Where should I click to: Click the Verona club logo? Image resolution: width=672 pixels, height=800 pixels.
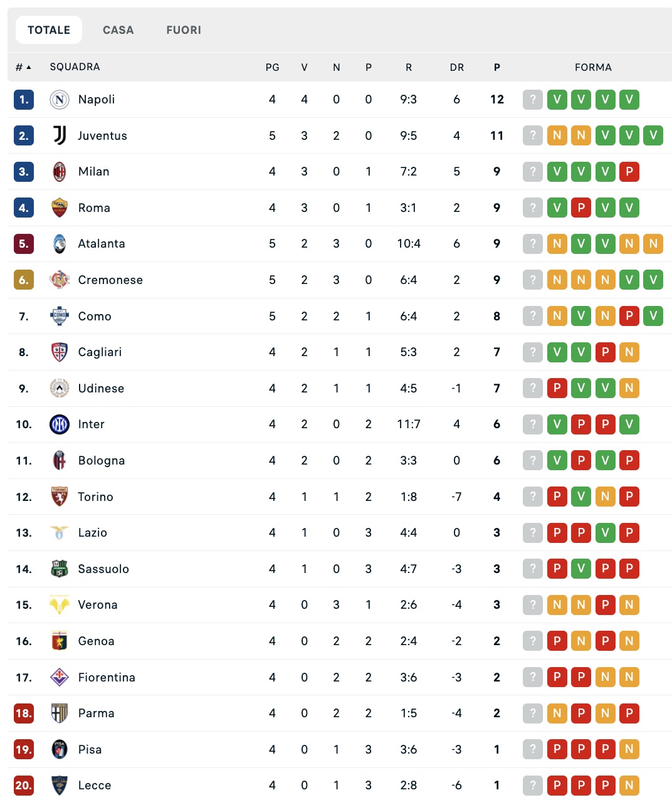tap(60, 605)
